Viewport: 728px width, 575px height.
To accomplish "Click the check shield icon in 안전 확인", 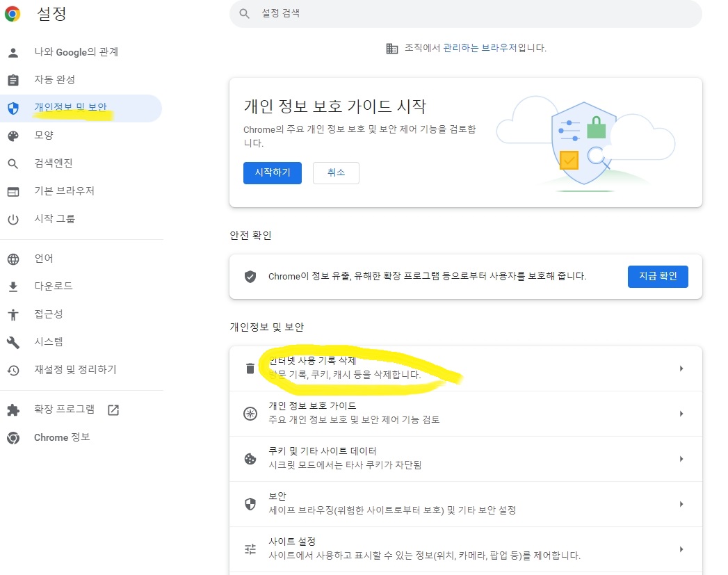I will click(x=250, y=277).
